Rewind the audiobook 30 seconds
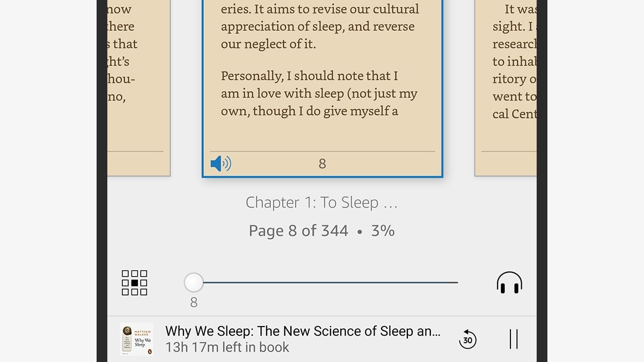 pyautogui.click(x=467, y=339)
